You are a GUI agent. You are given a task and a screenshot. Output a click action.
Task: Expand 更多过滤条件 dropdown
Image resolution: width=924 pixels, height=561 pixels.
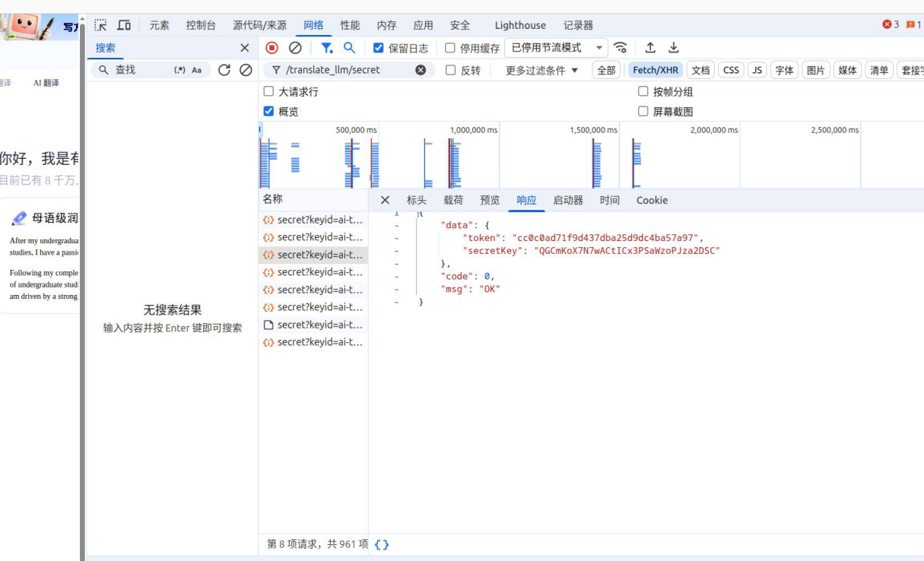pyautogui.click(x=542, y=70)
